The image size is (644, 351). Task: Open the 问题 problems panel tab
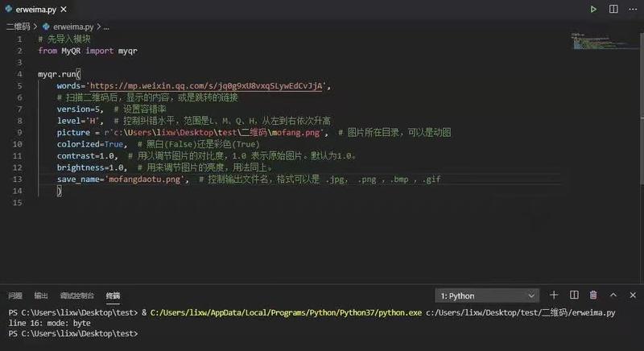15,295
